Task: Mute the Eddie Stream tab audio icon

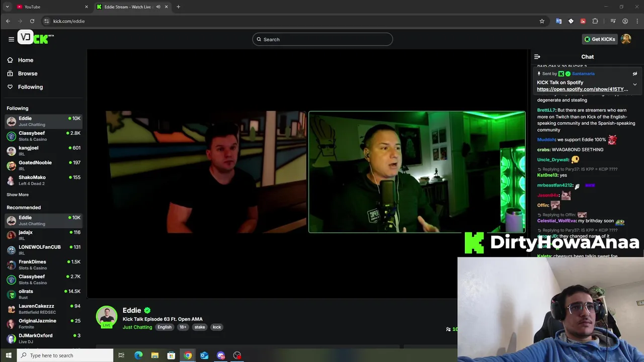Action: [x=158, y=7]
